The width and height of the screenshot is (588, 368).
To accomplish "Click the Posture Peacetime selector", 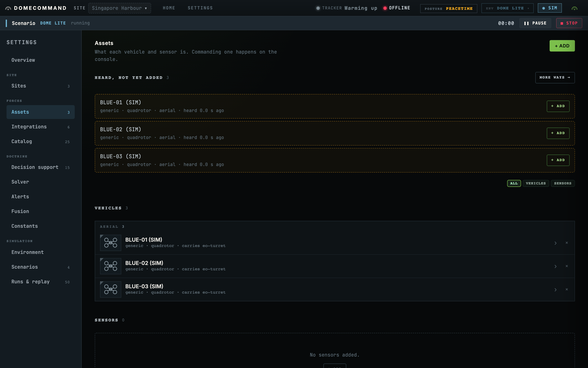I will (449, 9).
